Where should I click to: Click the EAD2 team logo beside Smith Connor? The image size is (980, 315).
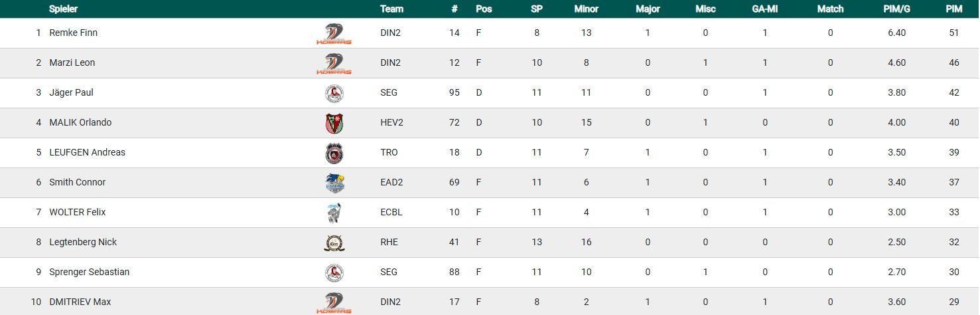(334, 183)
